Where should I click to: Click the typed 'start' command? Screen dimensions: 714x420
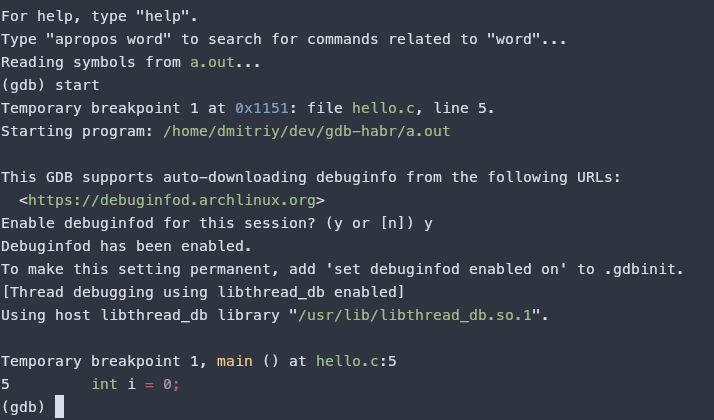[x=78, y=85]
